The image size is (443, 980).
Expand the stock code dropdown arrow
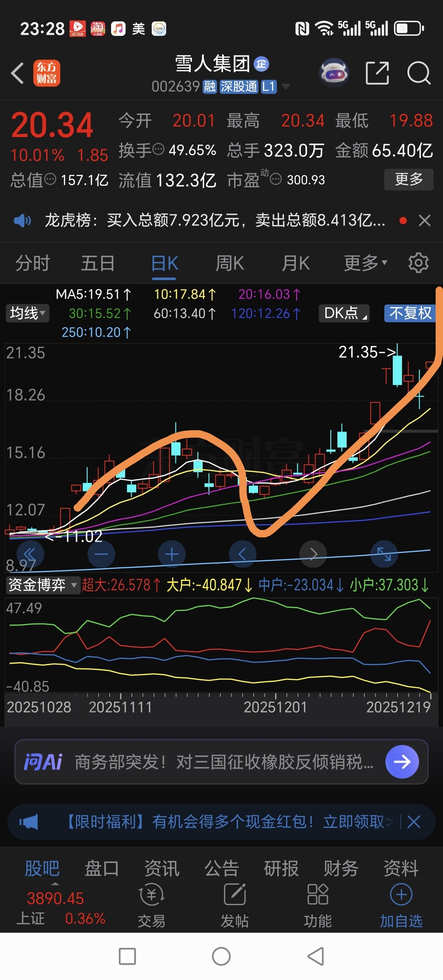(286, 87)
